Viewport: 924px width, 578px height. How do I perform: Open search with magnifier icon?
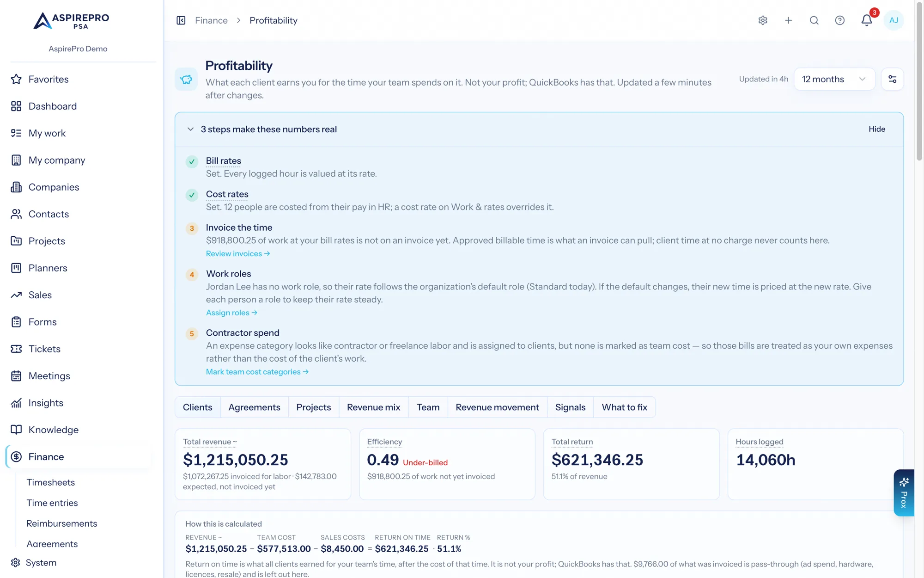click(814, 20)
